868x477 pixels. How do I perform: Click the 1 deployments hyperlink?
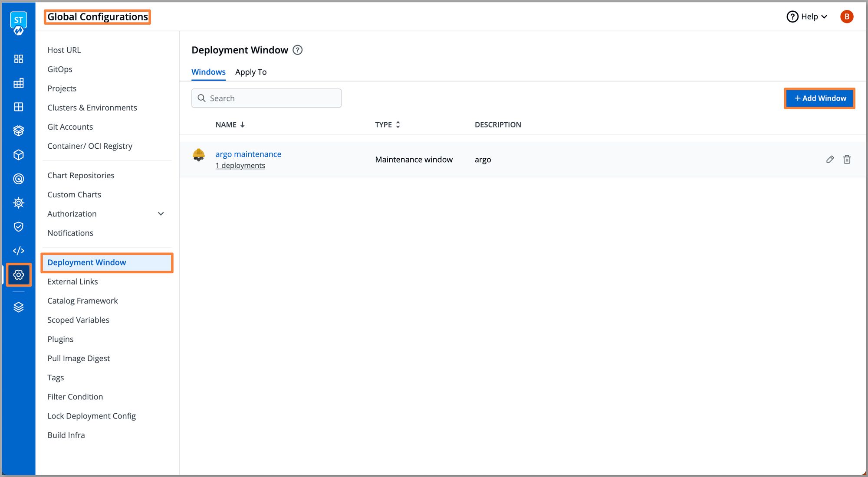(240, 165)
